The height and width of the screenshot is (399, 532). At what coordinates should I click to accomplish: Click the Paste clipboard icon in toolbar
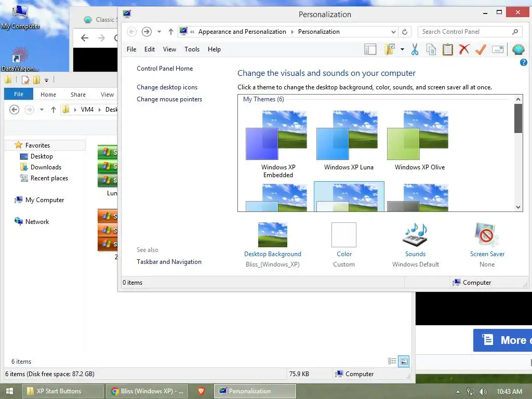pos(447,49)
